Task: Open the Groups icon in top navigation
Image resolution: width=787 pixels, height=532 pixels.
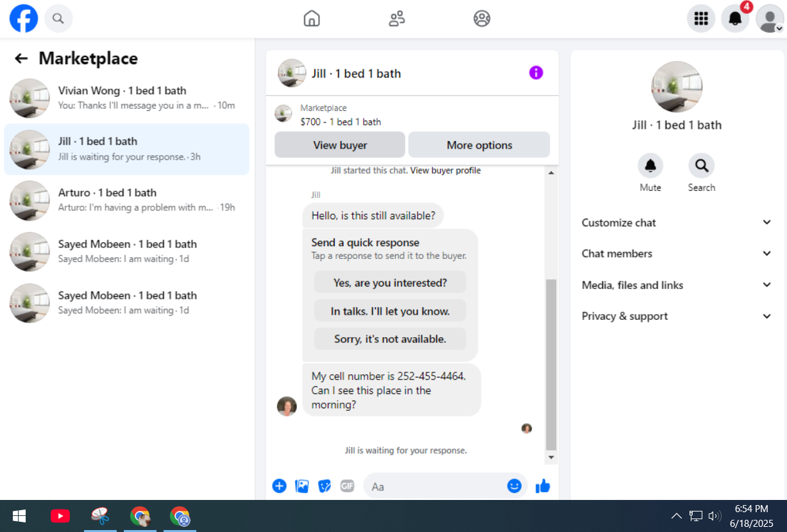Action: click(482, 19)
